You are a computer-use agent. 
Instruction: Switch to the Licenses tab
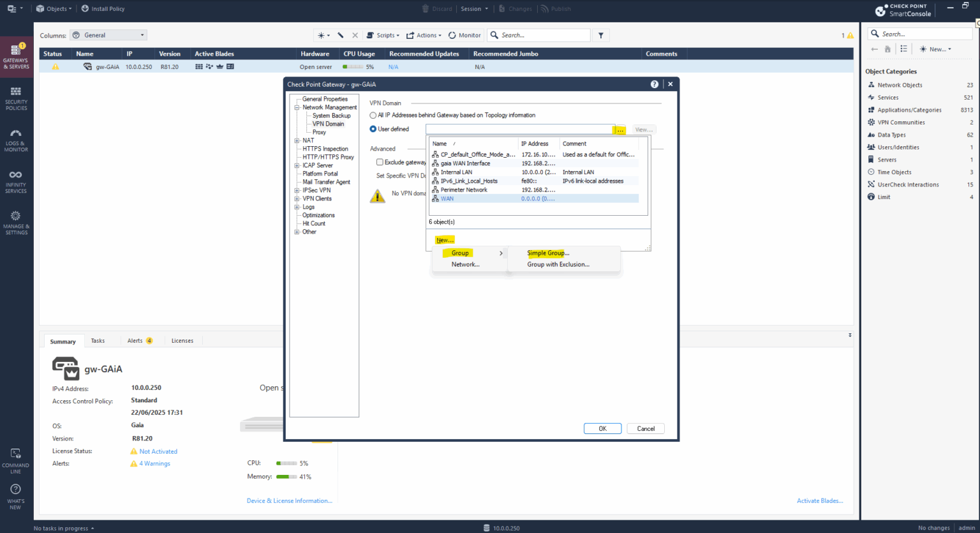(x=182, y=340)
